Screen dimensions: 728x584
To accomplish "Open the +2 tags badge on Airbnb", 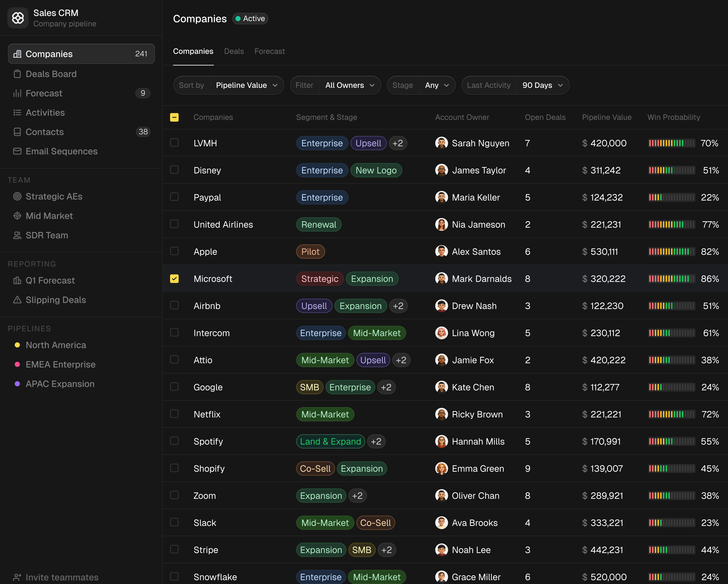I will (x=398, y=306).
